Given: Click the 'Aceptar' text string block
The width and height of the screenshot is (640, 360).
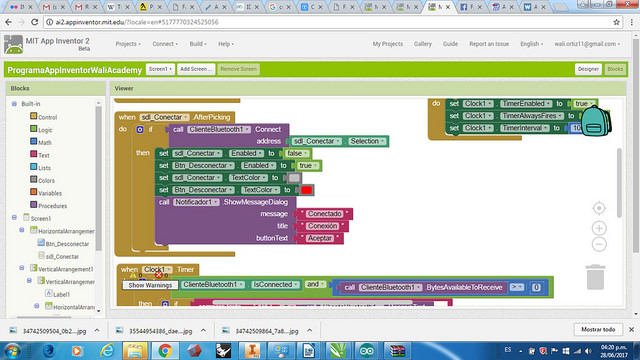Looking at the screenshot, I should tap(320, 238).
